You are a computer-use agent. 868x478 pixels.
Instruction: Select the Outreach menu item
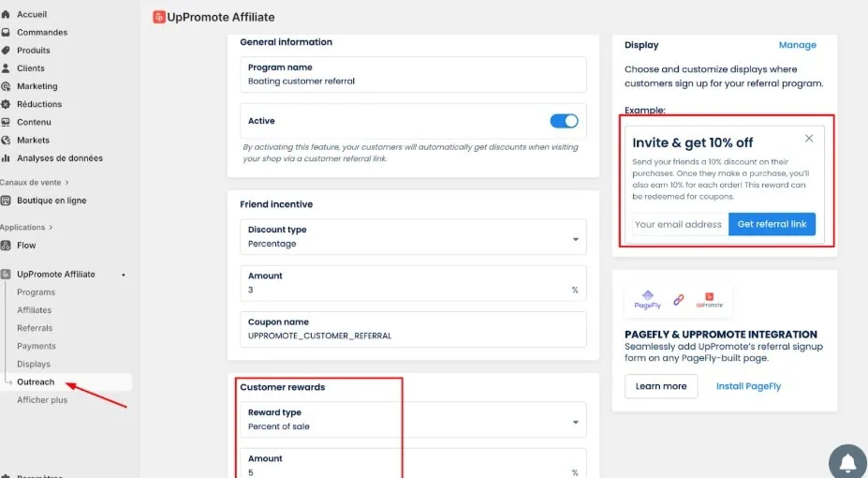tap(36, 382)
